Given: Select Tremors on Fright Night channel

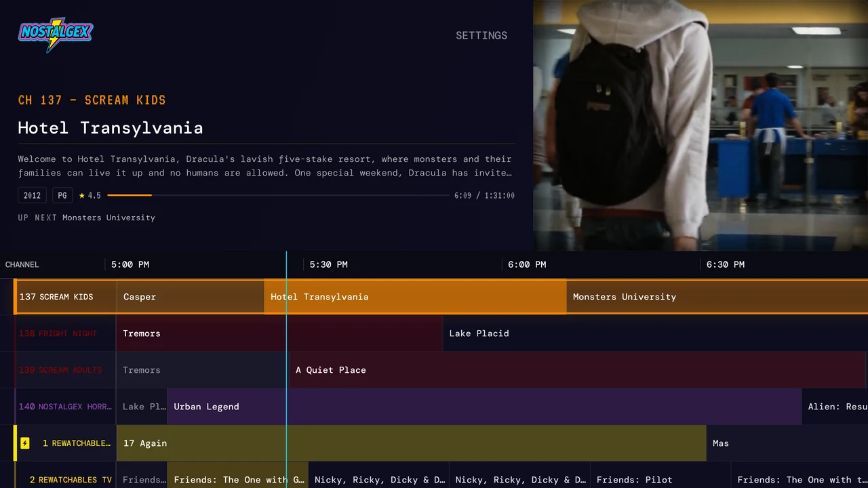Looking at the screenshot, I should point(279,333).
